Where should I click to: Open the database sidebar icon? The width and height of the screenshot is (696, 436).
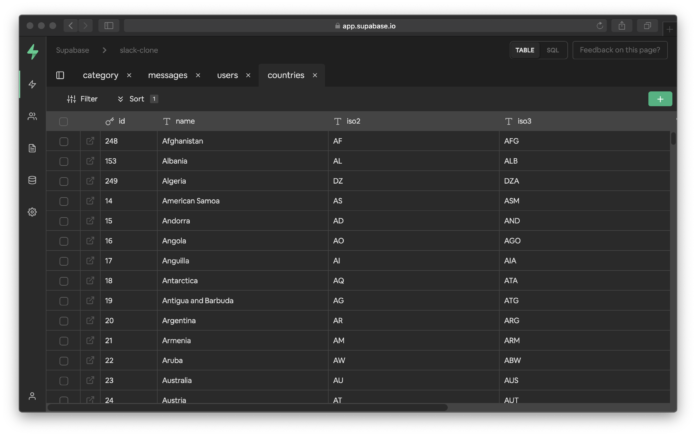point(32,180)
